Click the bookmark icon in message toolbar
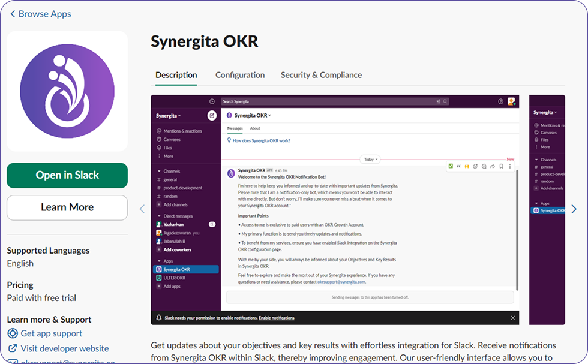 pos(501,166)
